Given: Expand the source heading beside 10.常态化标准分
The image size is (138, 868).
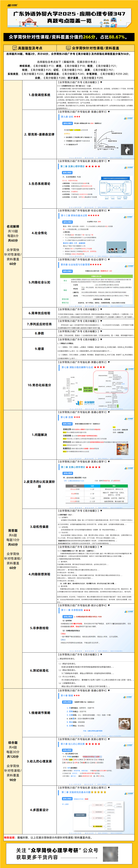Looking at the screenshot, I should (x=83, y=362).
